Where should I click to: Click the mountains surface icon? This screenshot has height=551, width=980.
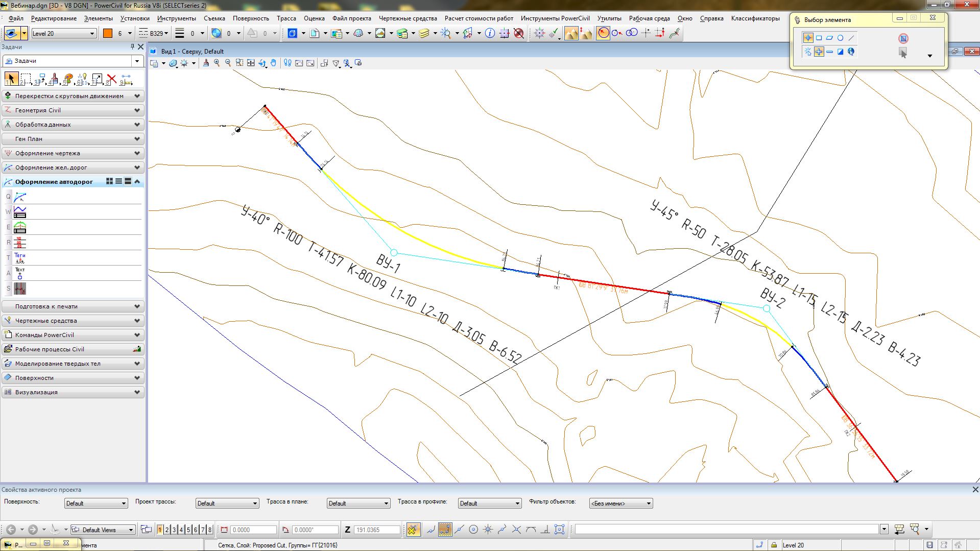(571, 33)
